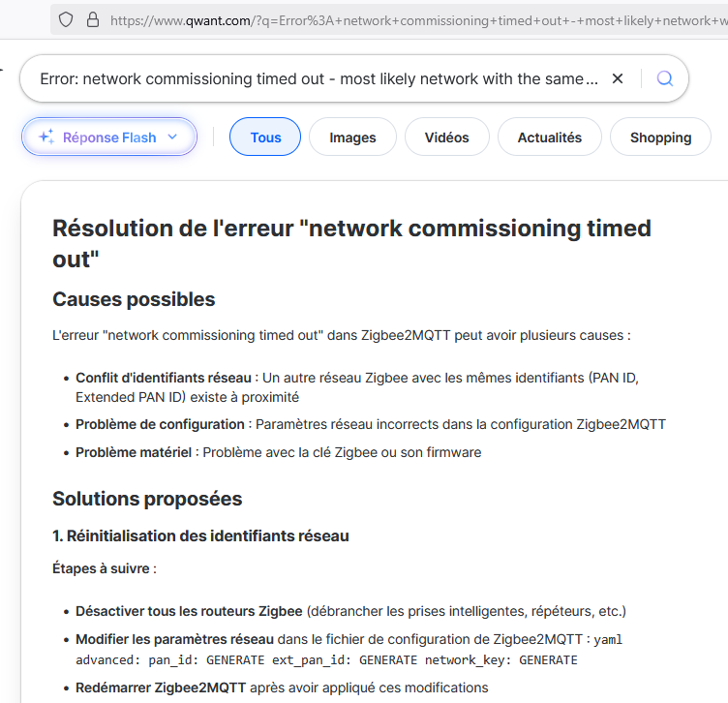Go to the Shopping tab
The height and width of the screenshot is (703, 728).
(660, 138)
